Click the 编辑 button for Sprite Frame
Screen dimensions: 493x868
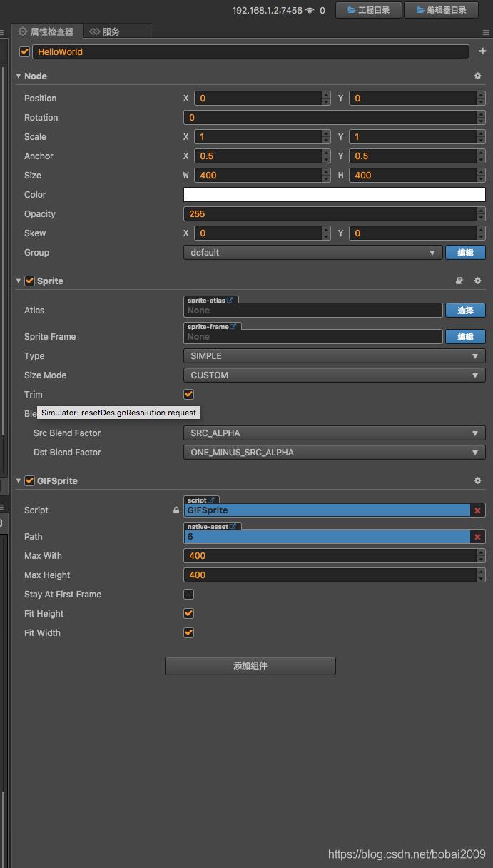(465, 337)
